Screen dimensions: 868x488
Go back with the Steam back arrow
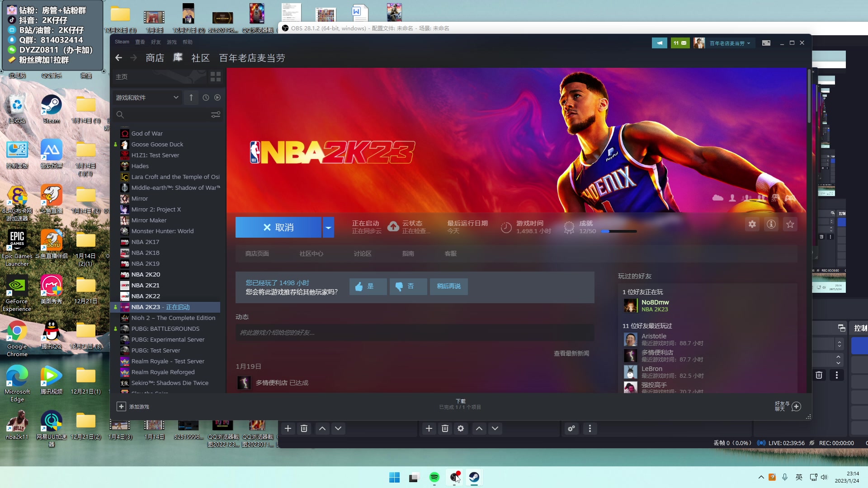pos(118,58)
